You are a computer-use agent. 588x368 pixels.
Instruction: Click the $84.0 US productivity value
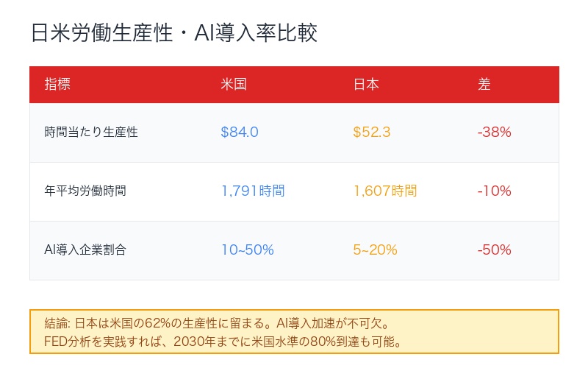240,132
